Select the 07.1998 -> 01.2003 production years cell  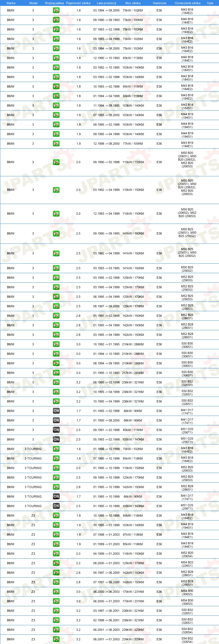click(106, 535)
